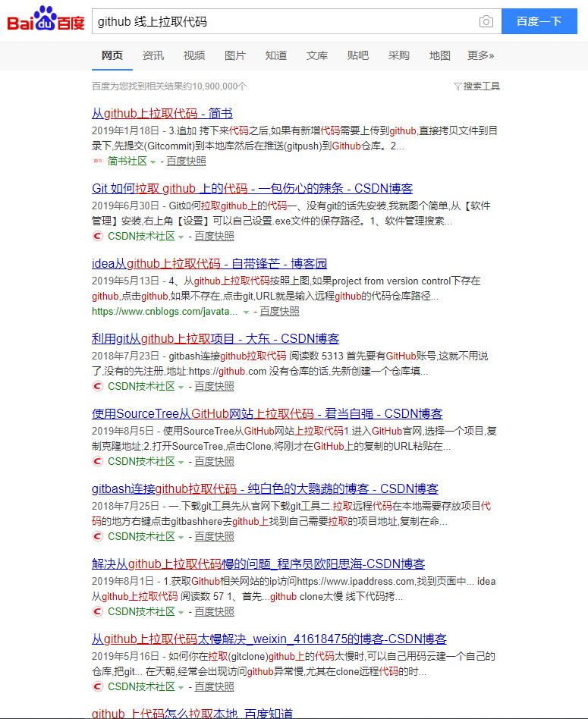Open 从github上拉取代码太慢解决 result
Image resolution: width=588 pixels, height=719 pixels.
pyautogui.click(x=269, y=639)
